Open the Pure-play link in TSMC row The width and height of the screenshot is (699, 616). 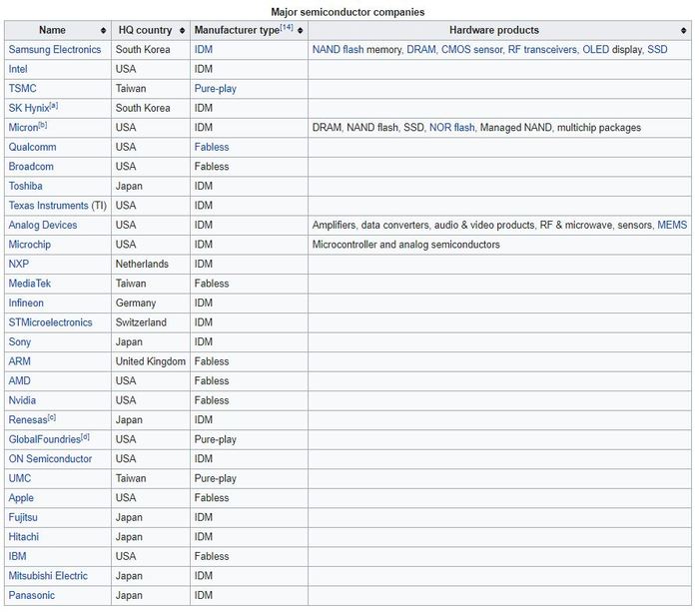tap(216, 89)
